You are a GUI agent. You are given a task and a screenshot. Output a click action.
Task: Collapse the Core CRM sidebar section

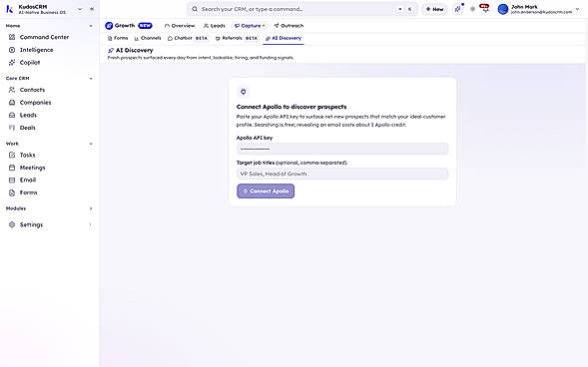coord(91,79)
